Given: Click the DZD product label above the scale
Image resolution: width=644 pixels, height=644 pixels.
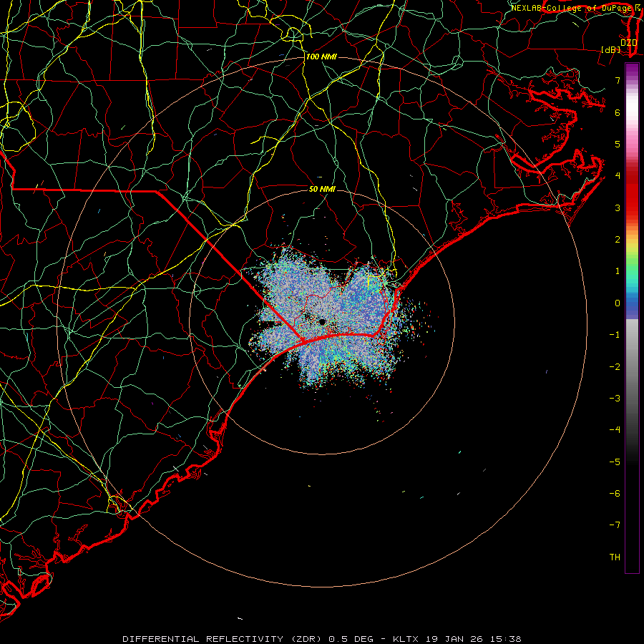Looking at the screenshot, I should pyautogui.click(x=629, y=42).
